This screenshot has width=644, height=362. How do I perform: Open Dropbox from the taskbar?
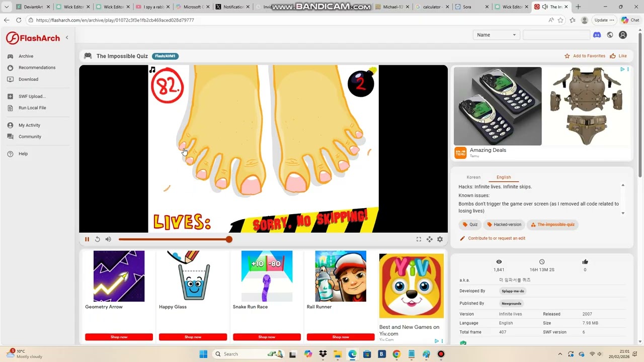point(323,354)
